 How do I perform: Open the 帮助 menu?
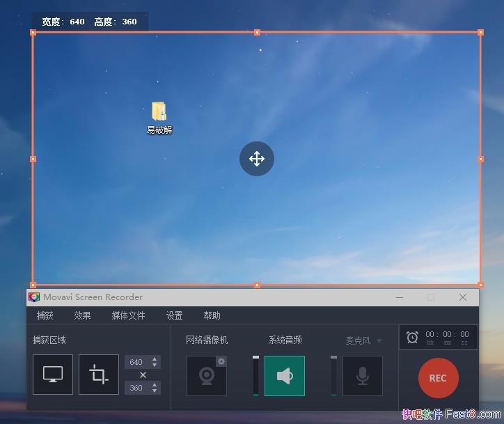tap(212, 315)
